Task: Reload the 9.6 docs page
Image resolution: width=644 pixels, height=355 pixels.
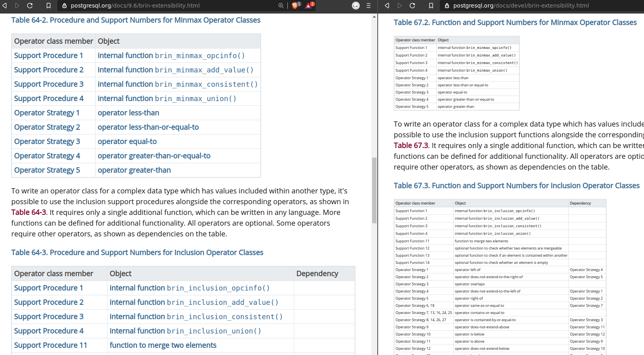Action: tap(30, 6)
